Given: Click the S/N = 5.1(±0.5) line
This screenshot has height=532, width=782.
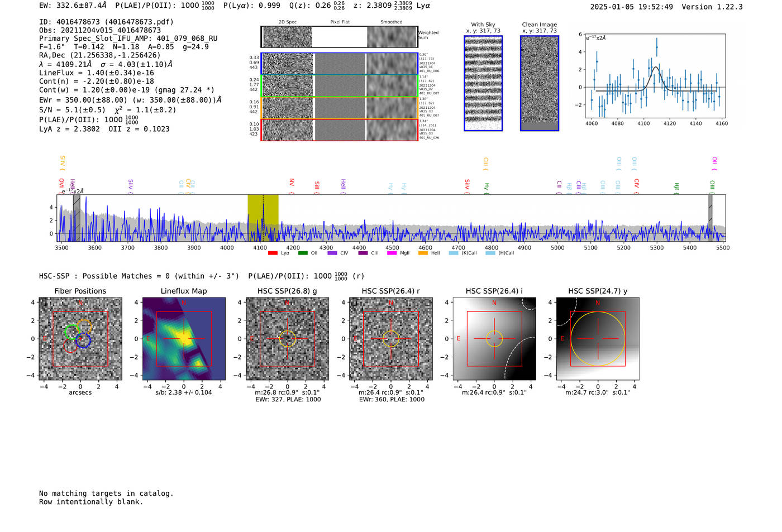Looking at the screenshot, I should pyautogui.click(x=107, y=109).
